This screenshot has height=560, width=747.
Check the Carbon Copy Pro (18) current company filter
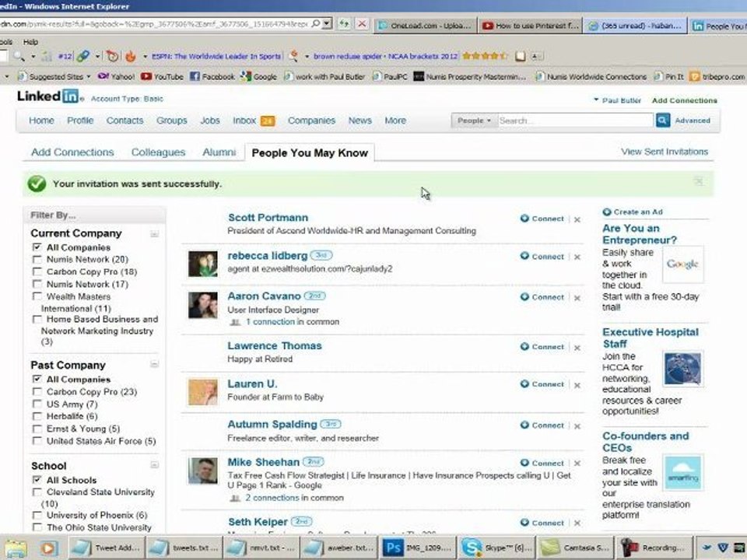click(x=37, y=272)
